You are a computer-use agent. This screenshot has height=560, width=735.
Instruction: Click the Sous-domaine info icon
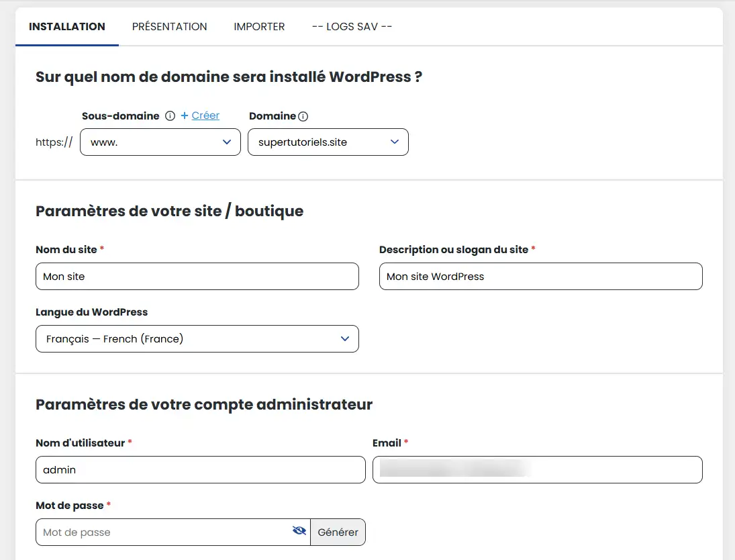pyautogui.click(x=170, y=116)
